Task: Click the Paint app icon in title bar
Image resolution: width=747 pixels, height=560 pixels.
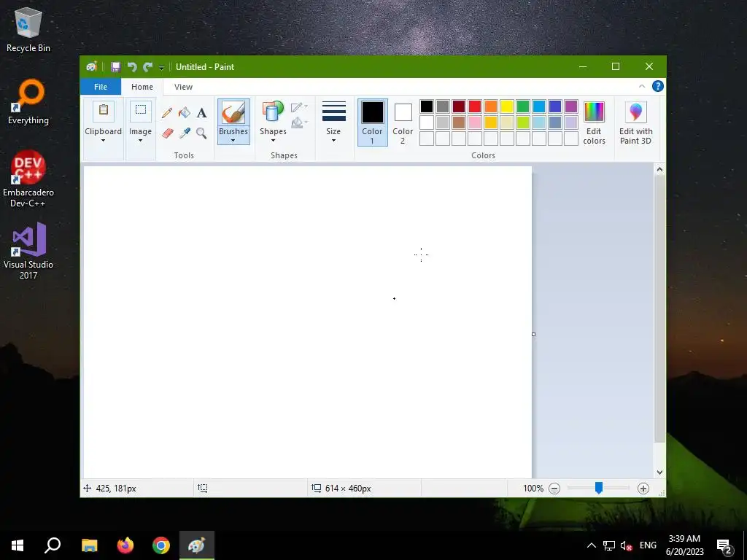Action: [x=91, y=66]
